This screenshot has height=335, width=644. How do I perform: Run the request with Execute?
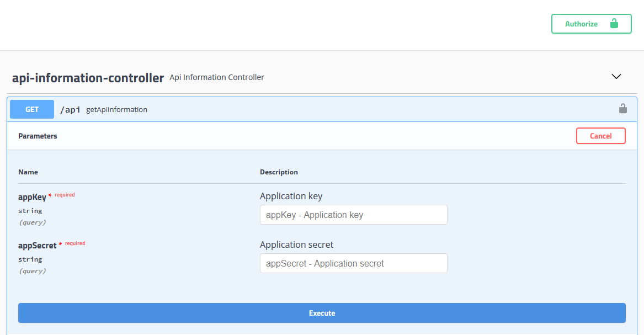[322, 313]
